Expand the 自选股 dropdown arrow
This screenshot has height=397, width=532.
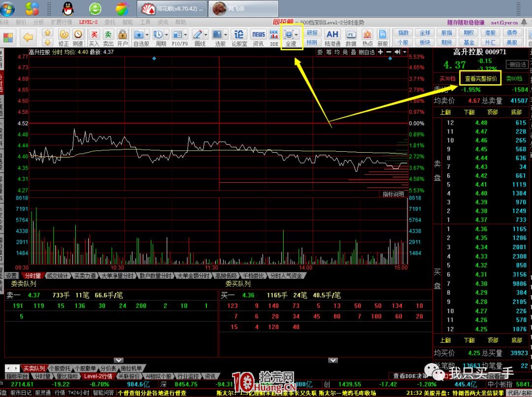[x=147, y=34]
